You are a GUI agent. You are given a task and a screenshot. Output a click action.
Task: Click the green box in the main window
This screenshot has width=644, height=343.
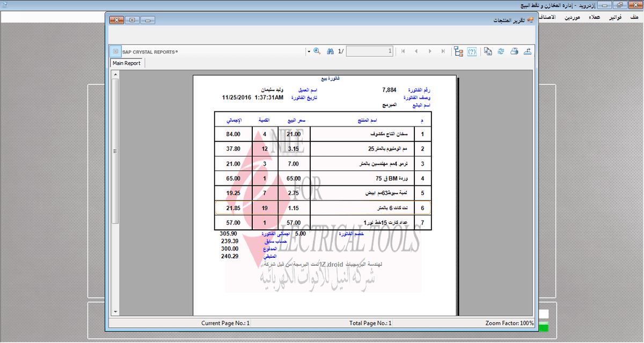click(544, 327)
